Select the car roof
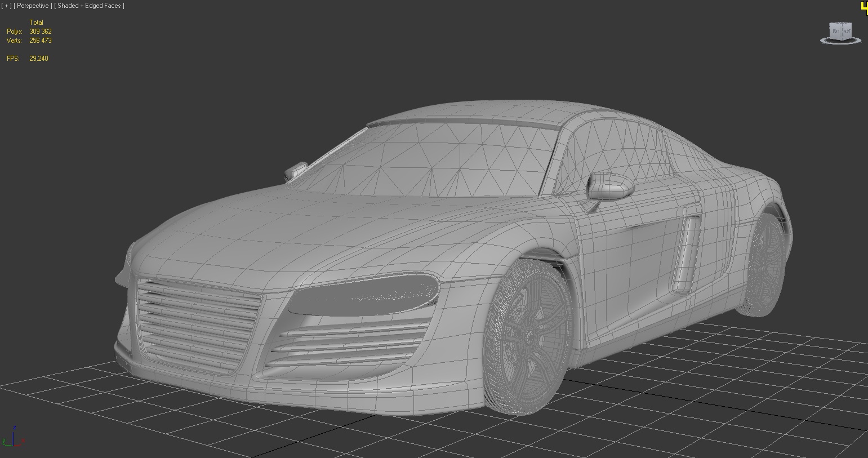 (479, 113)
